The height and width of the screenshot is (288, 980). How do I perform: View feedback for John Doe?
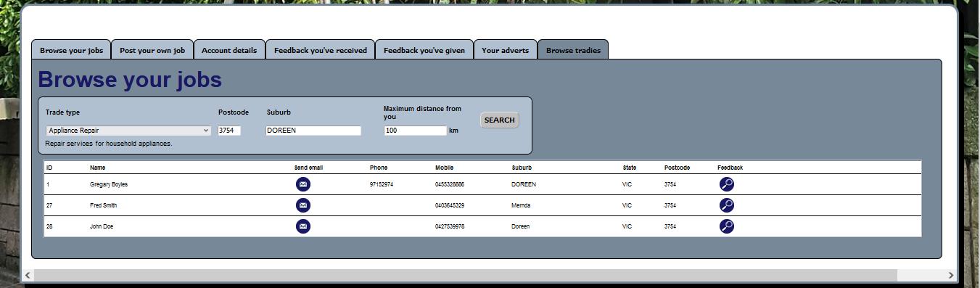click(726, 226)
